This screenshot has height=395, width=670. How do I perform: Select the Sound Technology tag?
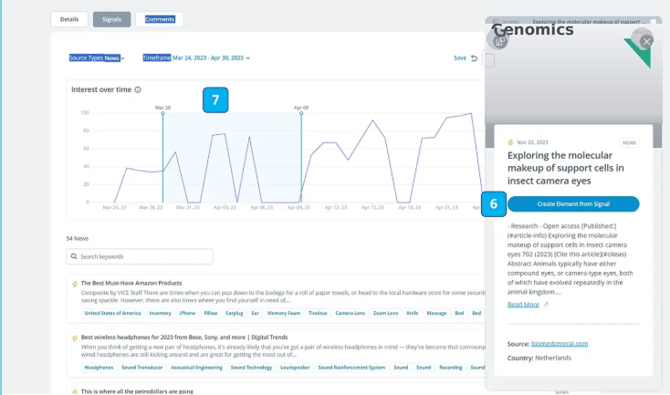pos(251,367)
